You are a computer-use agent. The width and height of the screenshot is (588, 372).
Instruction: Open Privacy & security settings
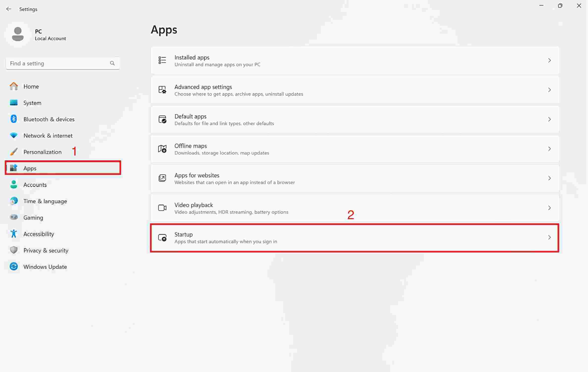46,250
